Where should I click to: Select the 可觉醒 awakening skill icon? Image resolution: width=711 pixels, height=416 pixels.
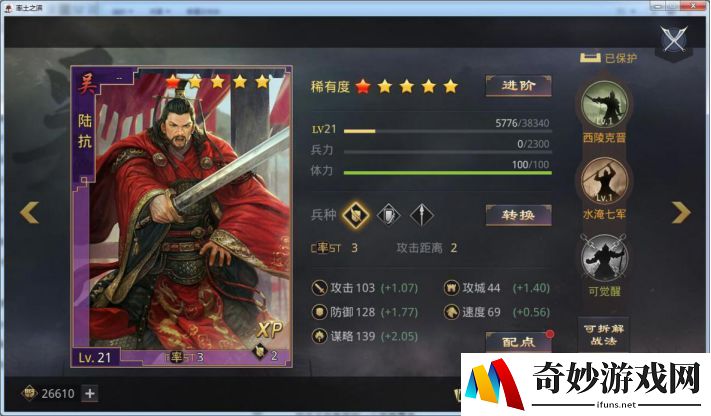coord(604,257)
